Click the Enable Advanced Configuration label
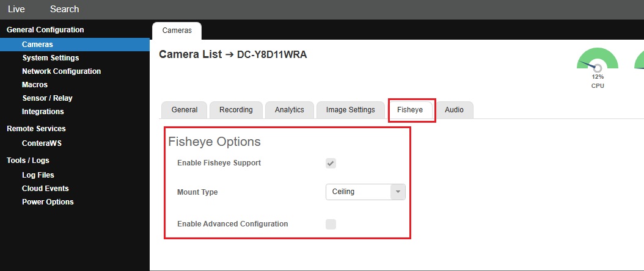 point(232,224)
